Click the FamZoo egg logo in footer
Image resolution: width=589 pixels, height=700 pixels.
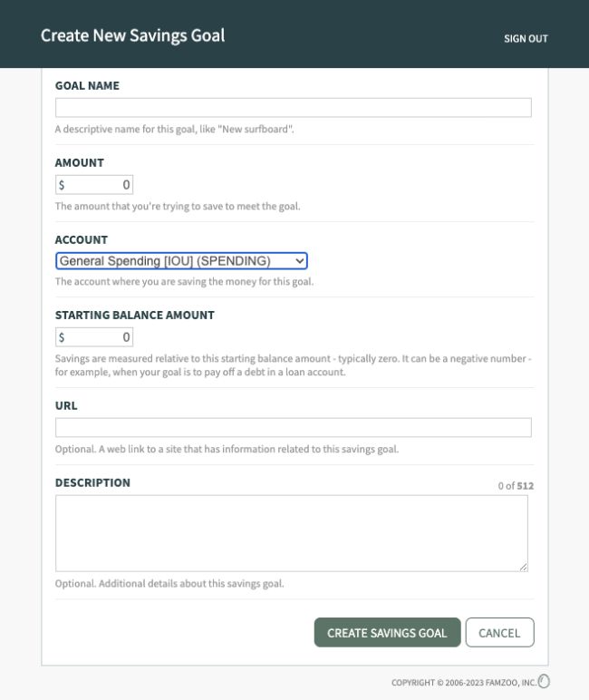click(x=544, y=681)
